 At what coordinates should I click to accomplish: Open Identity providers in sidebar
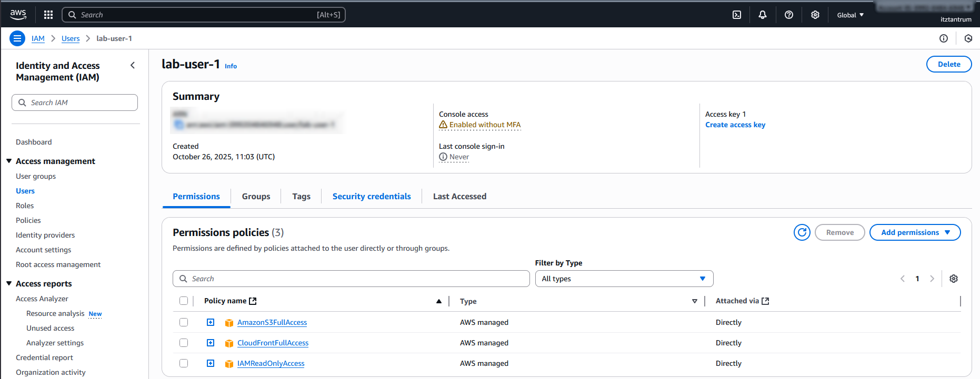click(45, 235)
